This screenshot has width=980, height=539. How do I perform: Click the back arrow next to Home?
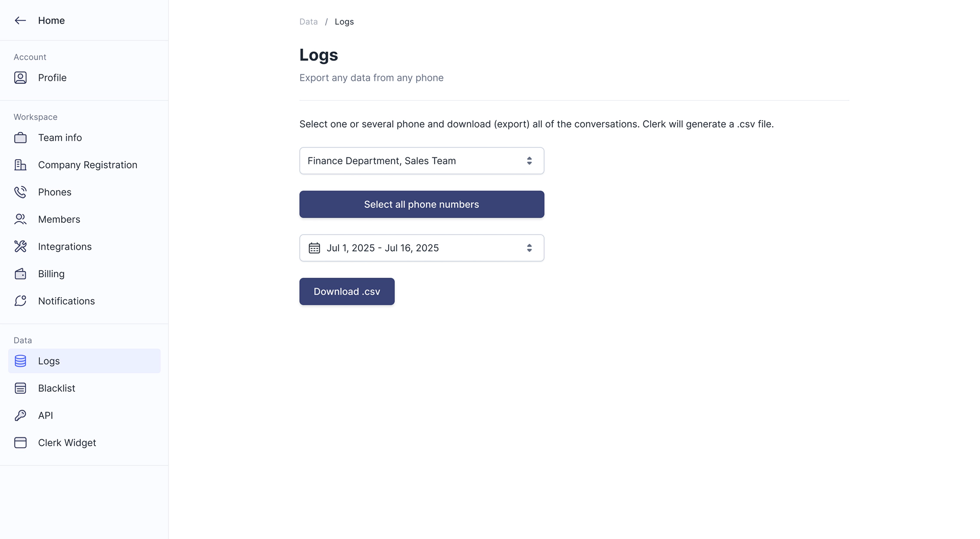point(20,20)
